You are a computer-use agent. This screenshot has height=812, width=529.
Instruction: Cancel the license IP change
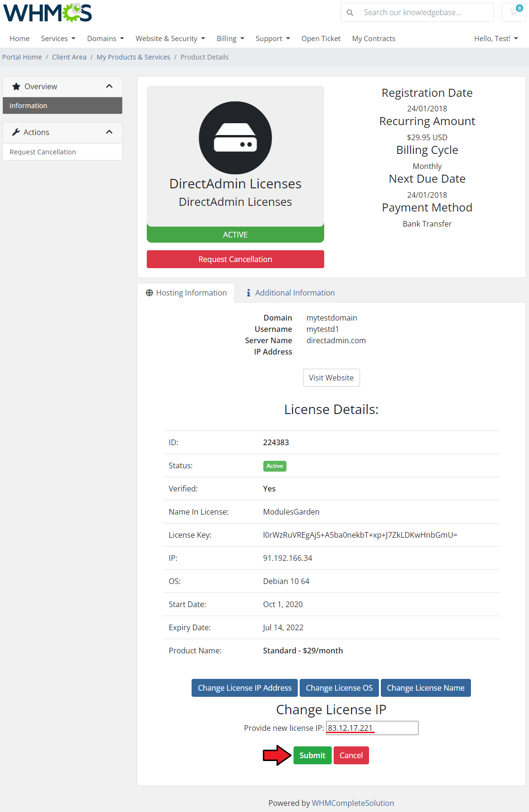(x=351, y=755)
